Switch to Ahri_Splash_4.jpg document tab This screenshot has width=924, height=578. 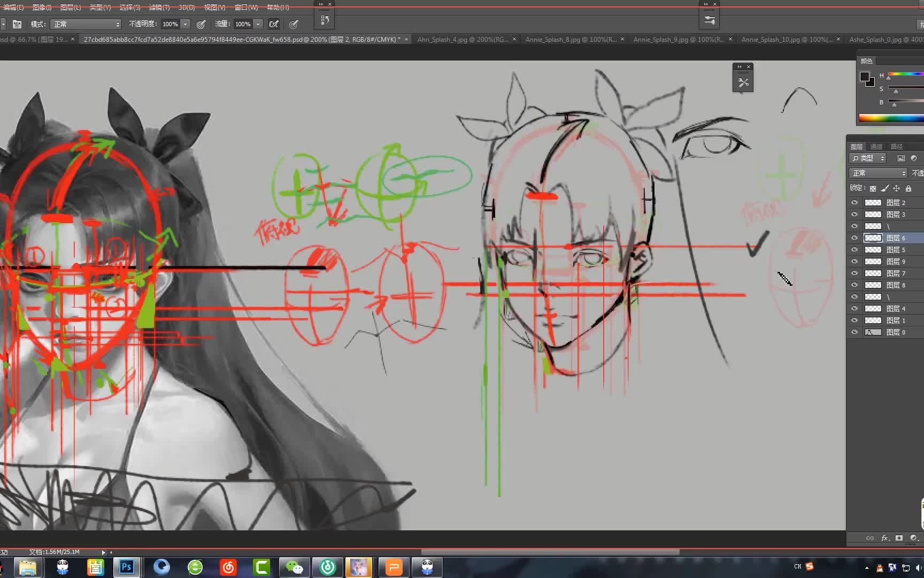pyautogui.click(x=463, y=39)
